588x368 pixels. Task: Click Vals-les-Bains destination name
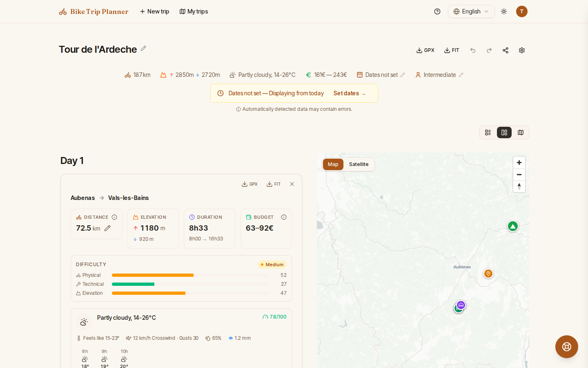coord(129,198)
